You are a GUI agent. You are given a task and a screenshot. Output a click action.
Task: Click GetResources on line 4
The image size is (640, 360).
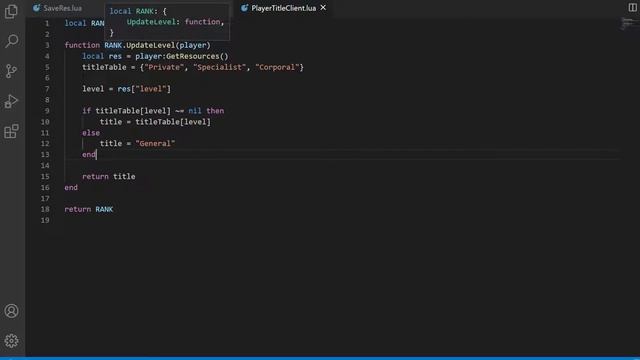tap(193, 56)
